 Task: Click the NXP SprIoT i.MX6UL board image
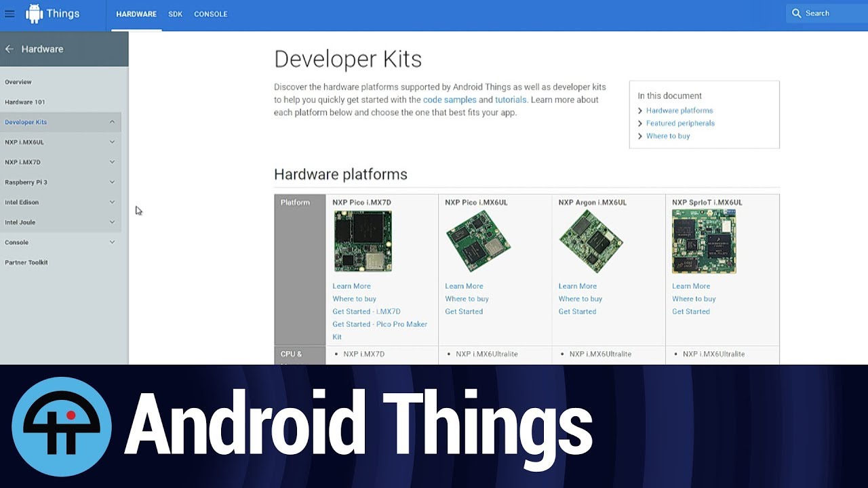(704, 241)
